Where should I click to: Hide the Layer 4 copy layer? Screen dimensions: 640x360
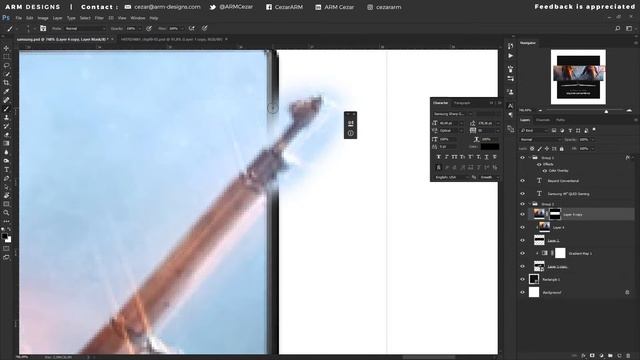[522, 214]
